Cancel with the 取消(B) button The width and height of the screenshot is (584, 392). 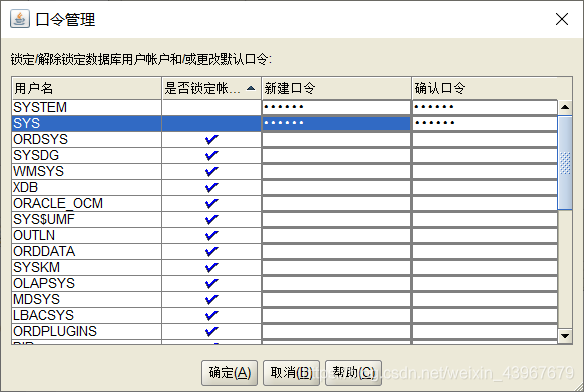tap(291, 373)
